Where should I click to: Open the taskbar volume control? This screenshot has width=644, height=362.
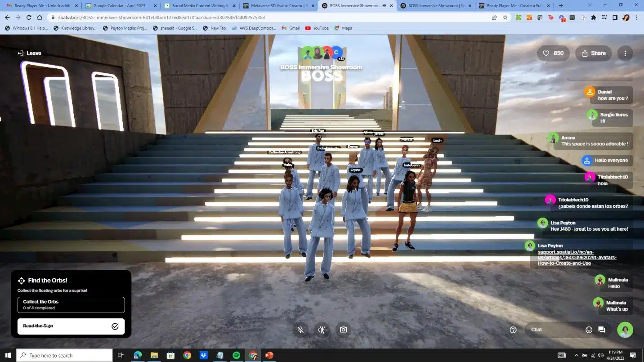coord(601,355)
